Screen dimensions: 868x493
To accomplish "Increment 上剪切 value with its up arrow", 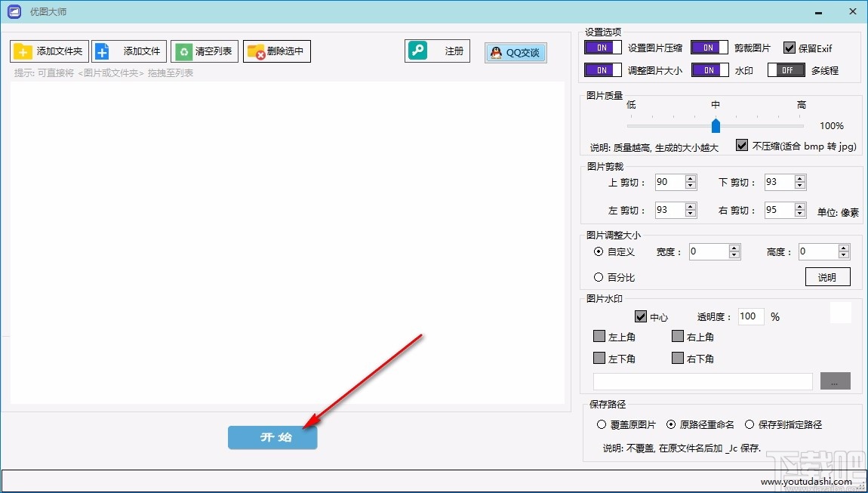I will (690, 177).
